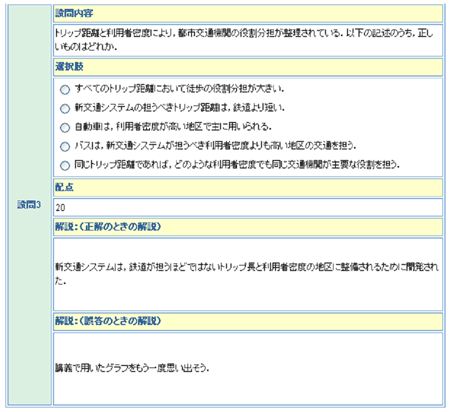The width and height of the screenshot is (450, 412).
Task: Click the score value 20
Action: [x=60, y=208]
